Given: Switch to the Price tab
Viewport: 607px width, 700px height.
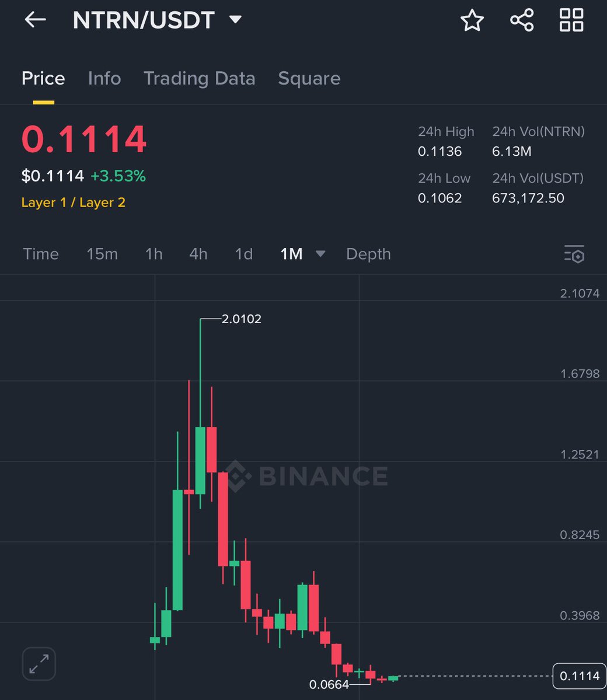Looking at the screenshot, I should click(x=43, y=78).
